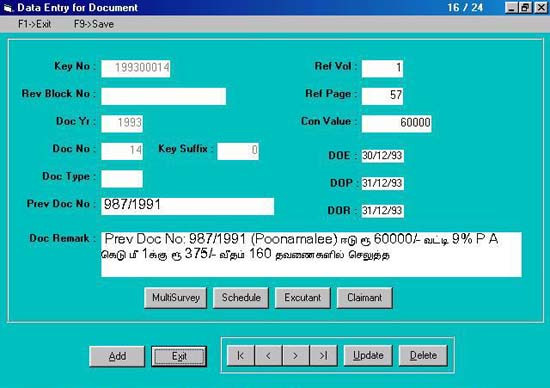Select the Ref Vol field
This screenshot has height=388, width=550.
(x=382, y=68)
